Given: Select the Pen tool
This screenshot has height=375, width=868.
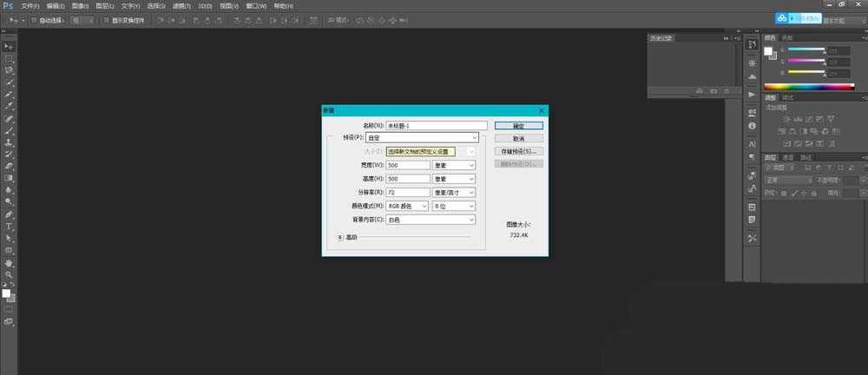Looking at the screenshot, I should tap(9, 214).
